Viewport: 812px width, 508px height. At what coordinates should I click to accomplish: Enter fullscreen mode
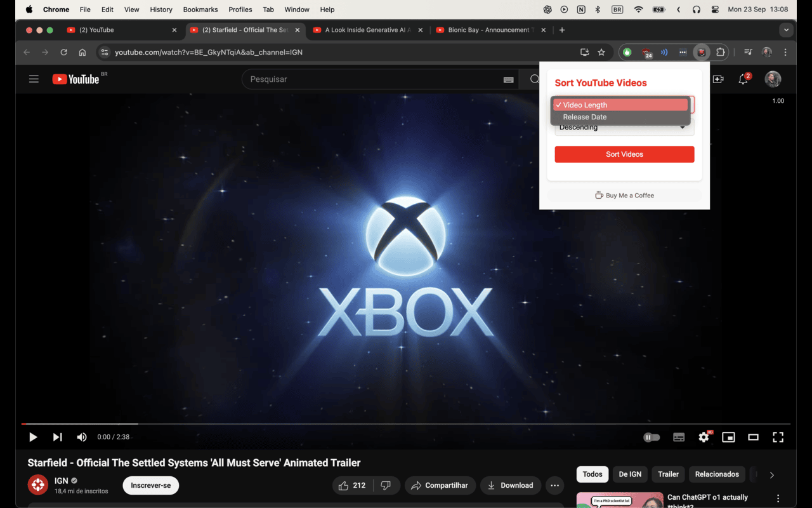click(x=778, y=437)
